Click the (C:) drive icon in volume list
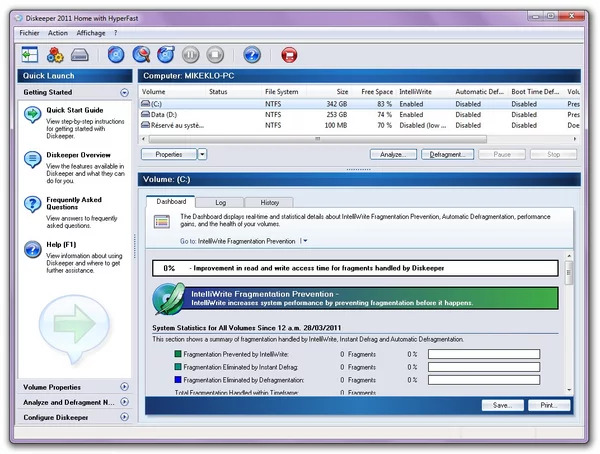Viewport: 600px width, 454px height. click(x=145, y=103)
